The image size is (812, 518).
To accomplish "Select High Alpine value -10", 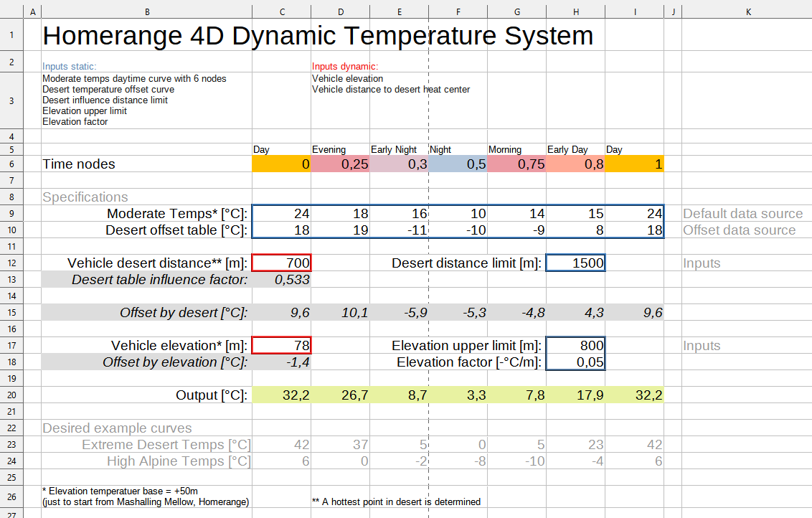I will pyautogui.click(x=516, y=461).
